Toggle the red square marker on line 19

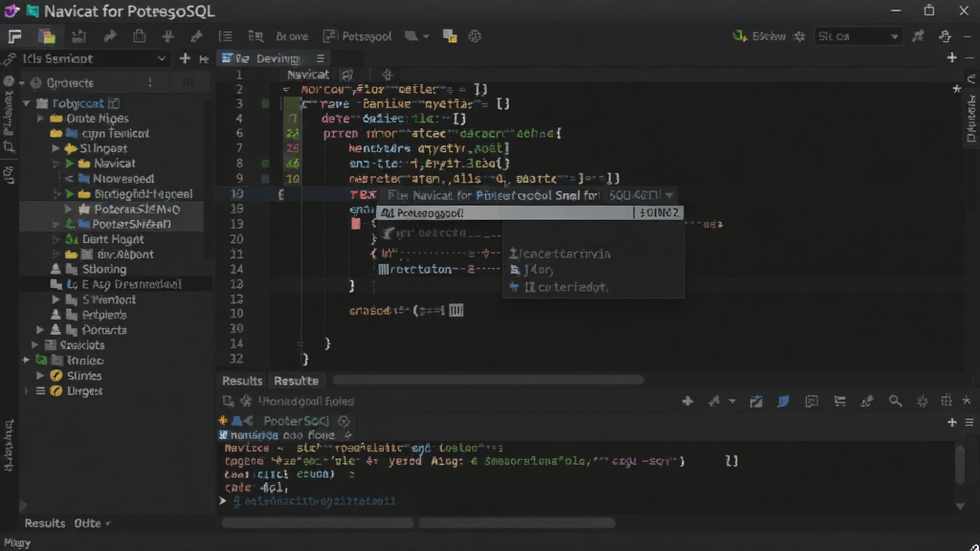coord(356,224)
